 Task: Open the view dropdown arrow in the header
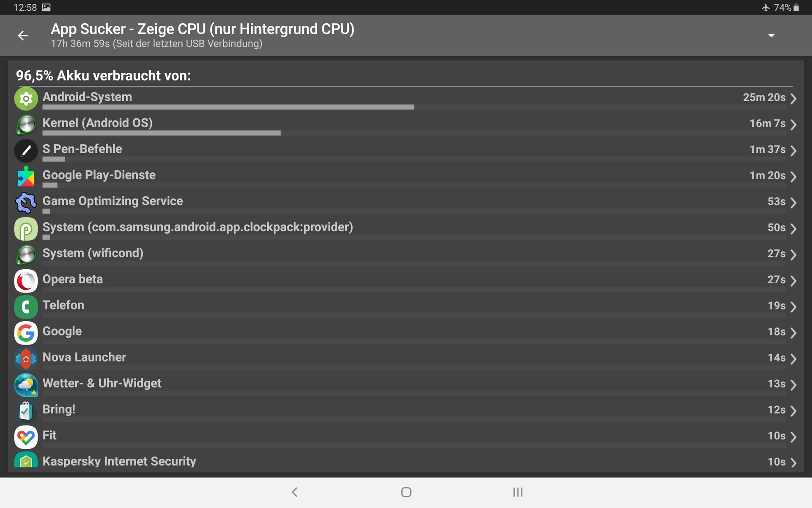771,36
